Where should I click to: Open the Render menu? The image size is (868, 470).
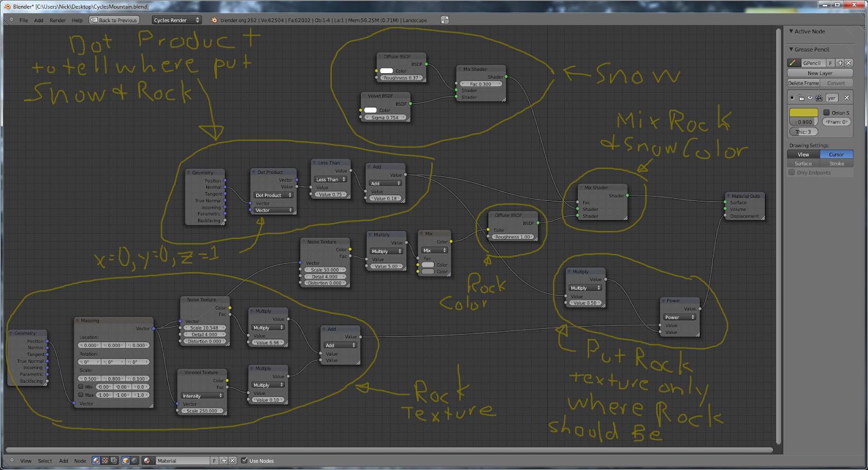(x=58, y=21)
